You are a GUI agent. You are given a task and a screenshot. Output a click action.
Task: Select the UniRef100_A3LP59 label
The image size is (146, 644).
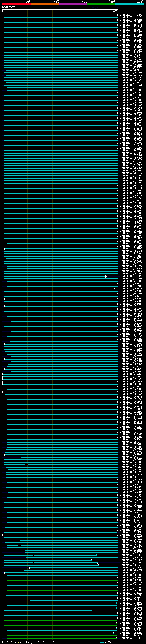[131, 588]
